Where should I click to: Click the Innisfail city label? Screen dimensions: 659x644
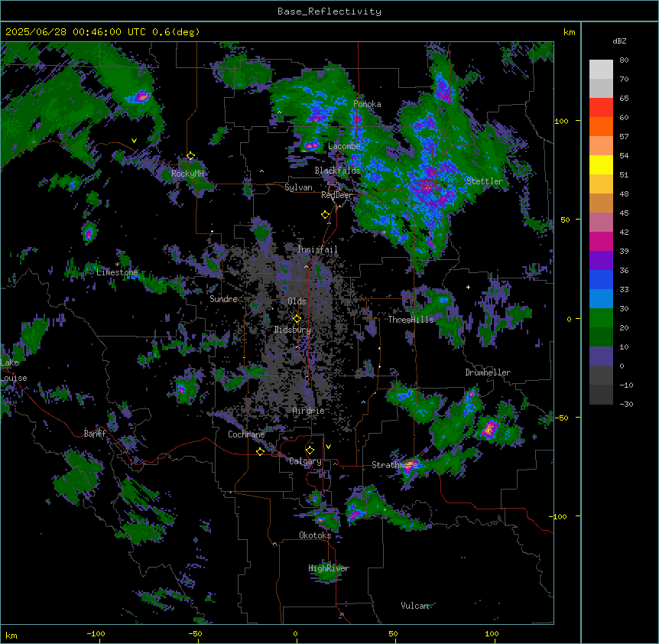(317, 249)
